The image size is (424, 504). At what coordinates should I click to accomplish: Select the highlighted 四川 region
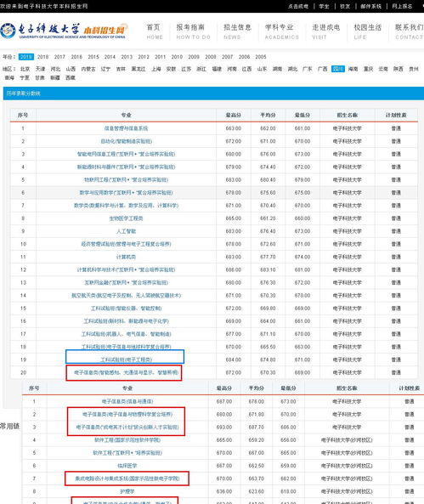pos(338,69)
